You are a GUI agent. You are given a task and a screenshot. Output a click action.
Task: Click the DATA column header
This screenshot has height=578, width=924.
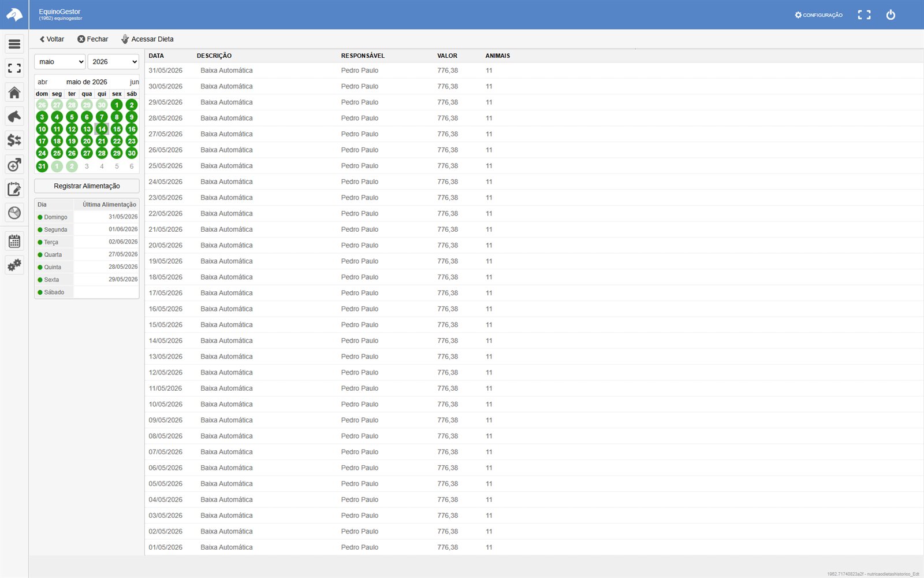157,56
